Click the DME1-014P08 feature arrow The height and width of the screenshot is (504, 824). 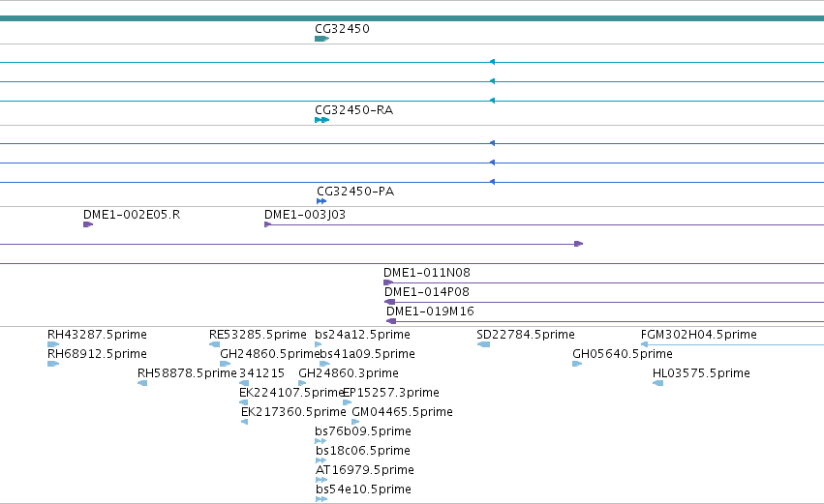click(x=389, y=302)
